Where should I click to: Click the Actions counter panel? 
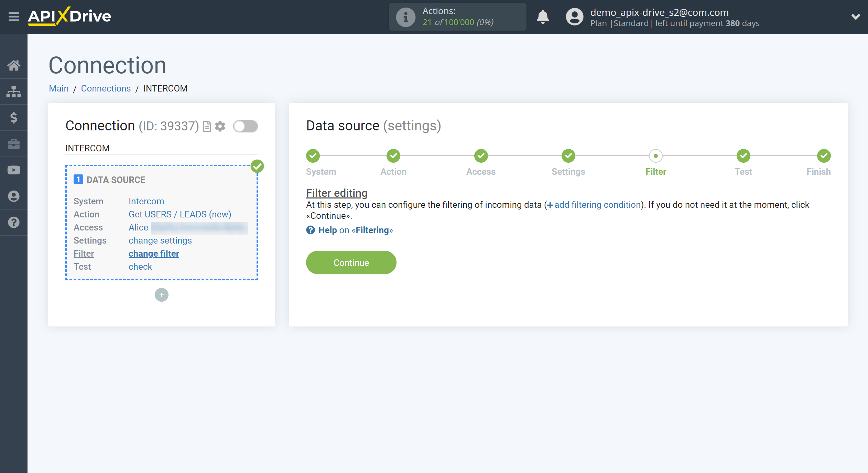point(457,17)
